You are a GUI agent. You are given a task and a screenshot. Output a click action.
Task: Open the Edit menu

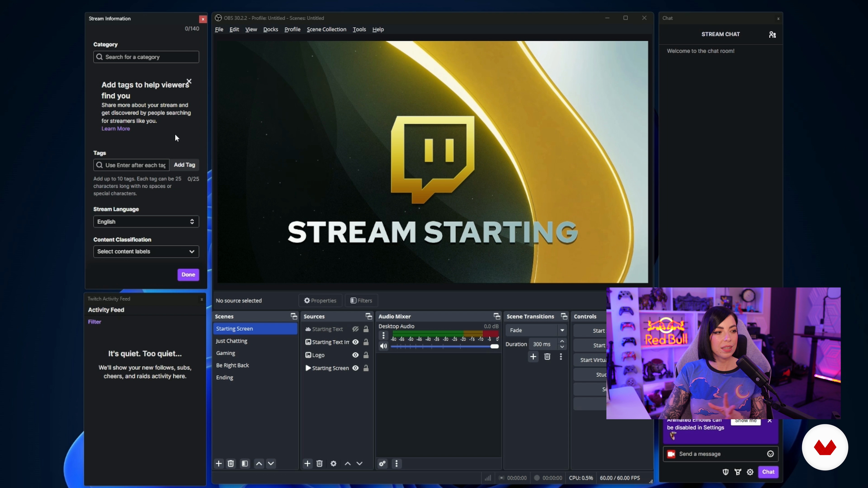pos(234,29)
